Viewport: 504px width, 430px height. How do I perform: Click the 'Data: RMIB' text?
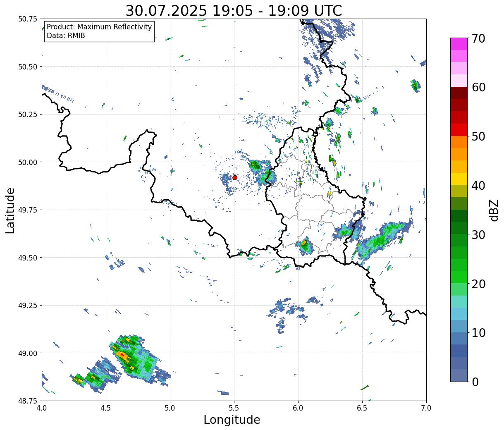coord(66,36)
